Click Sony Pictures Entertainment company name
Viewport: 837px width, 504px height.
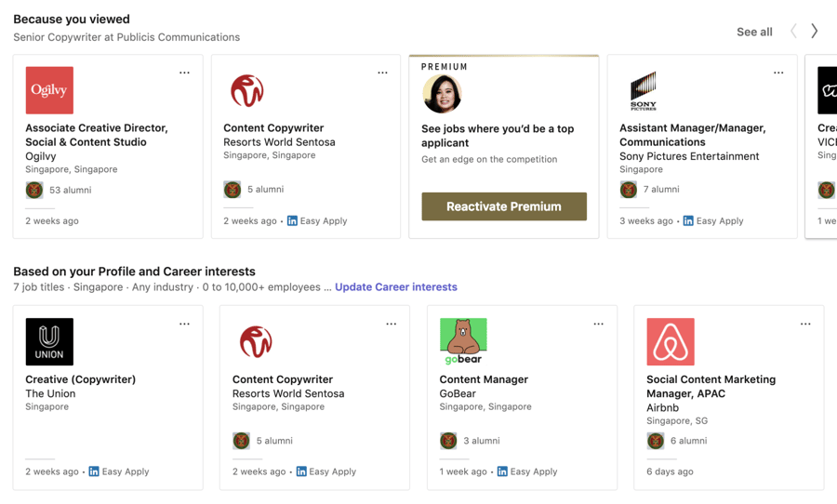coord(689,156)
